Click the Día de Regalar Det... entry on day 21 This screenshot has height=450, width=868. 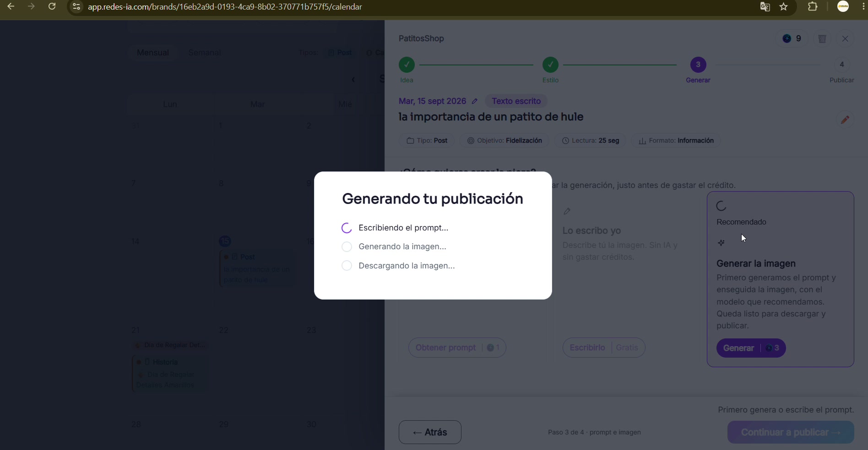[x=169, y=345]
